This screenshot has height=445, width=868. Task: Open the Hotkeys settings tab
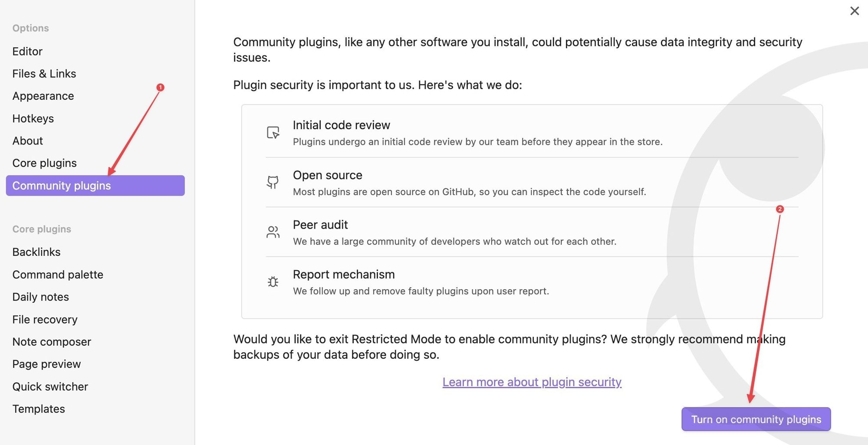tap(33, 118)
